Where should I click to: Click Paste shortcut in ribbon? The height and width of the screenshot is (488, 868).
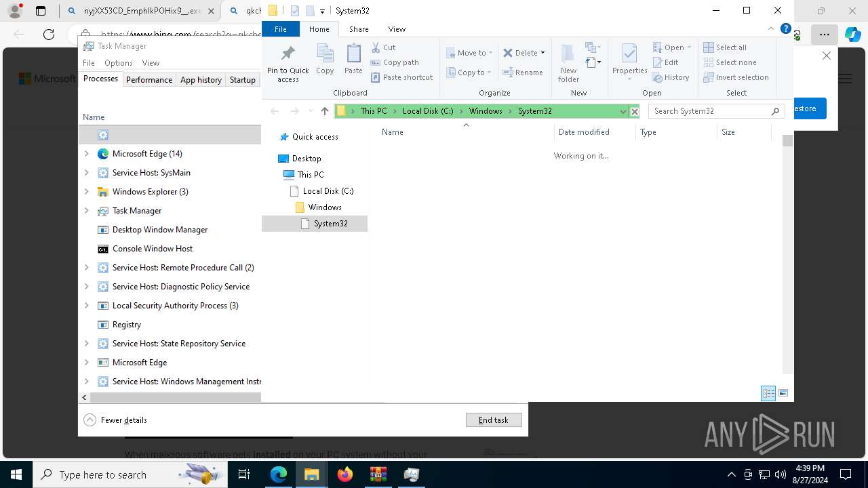coord(401,77)
